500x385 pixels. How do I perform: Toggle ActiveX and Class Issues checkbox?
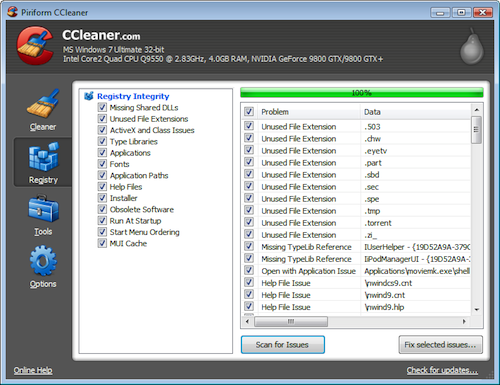coord(102,130)
